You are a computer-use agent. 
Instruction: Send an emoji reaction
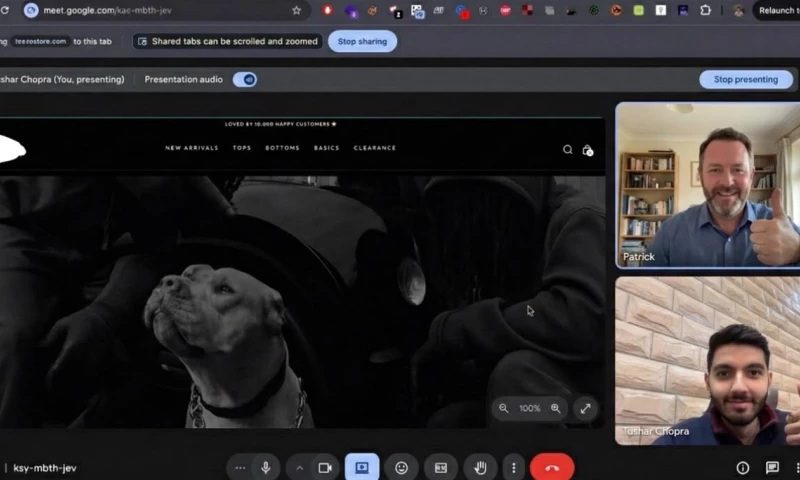pos(402,467)
